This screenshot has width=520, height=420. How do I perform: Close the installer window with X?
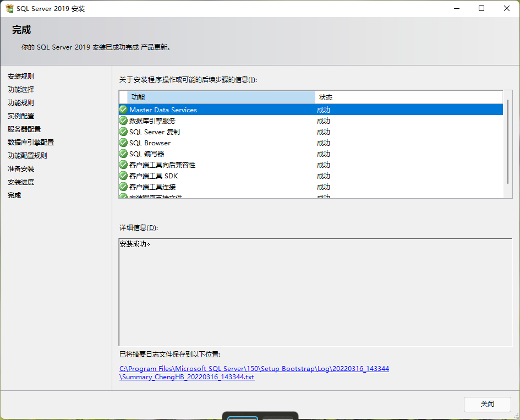tap(507, 8)
